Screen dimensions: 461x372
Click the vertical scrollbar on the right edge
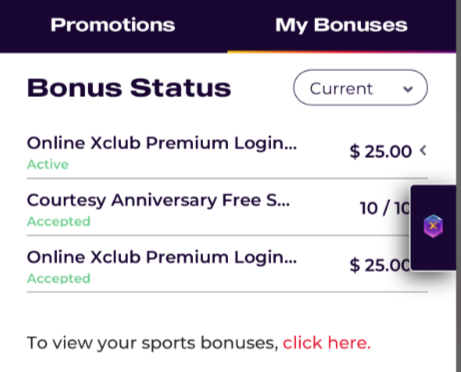tap(458, 186)
